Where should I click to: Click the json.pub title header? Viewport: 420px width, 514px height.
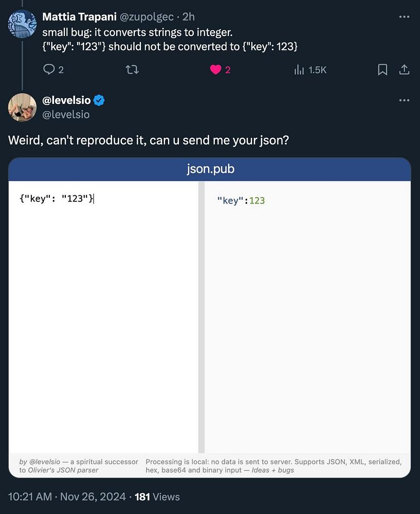(210, 169)
